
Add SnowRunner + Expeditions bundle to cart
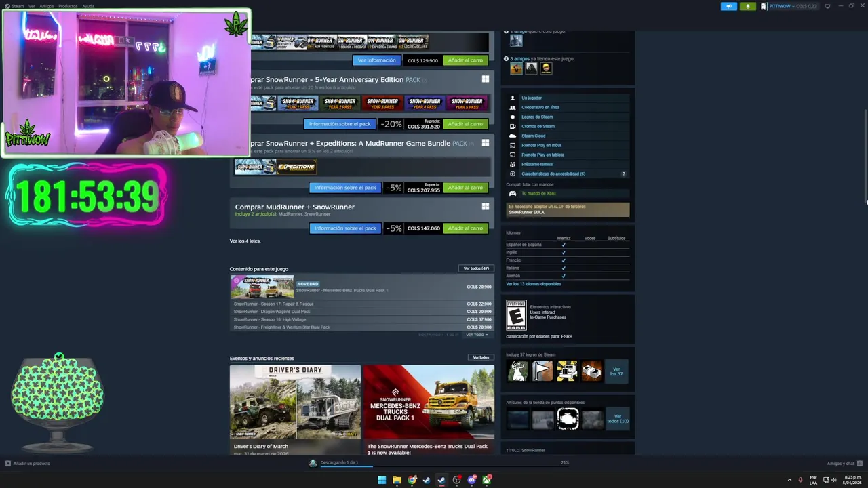tap(465, 188)
